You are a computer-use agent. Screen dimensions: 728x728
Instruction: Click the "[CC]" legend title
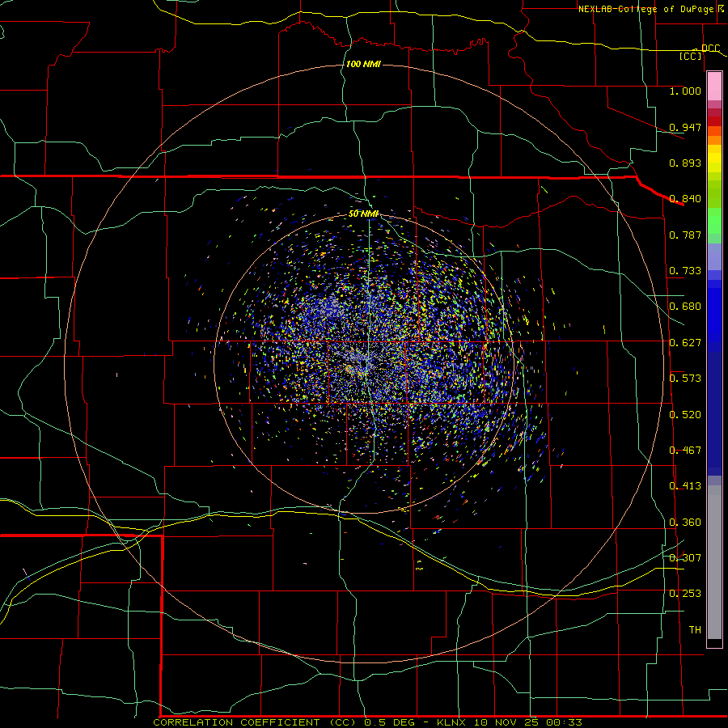tap(691, 56)
